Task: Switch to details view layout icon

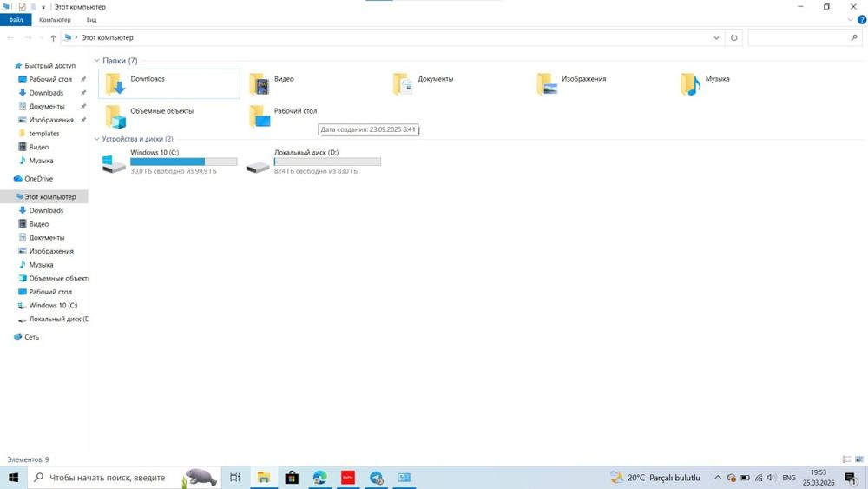Action: 846,459
